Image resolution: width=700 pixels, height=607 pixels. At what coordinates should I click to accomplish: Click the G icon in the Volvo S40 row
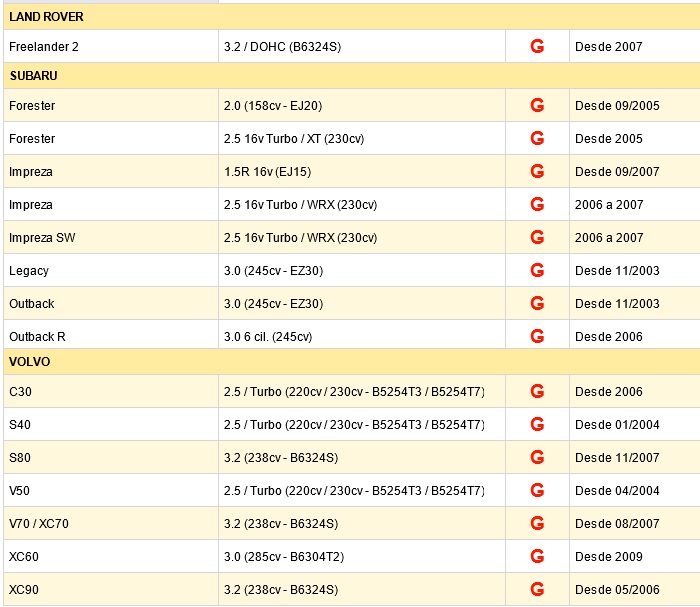coord(537,424)
